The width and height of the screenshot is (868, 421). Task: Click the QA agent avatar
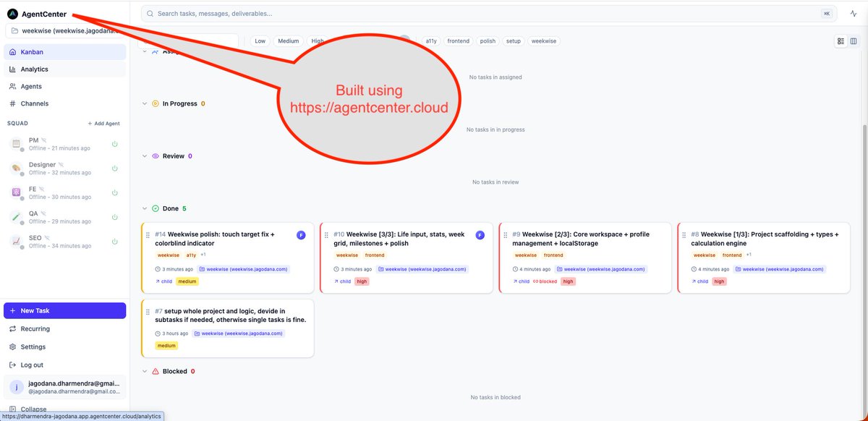[x=17, y=217]
